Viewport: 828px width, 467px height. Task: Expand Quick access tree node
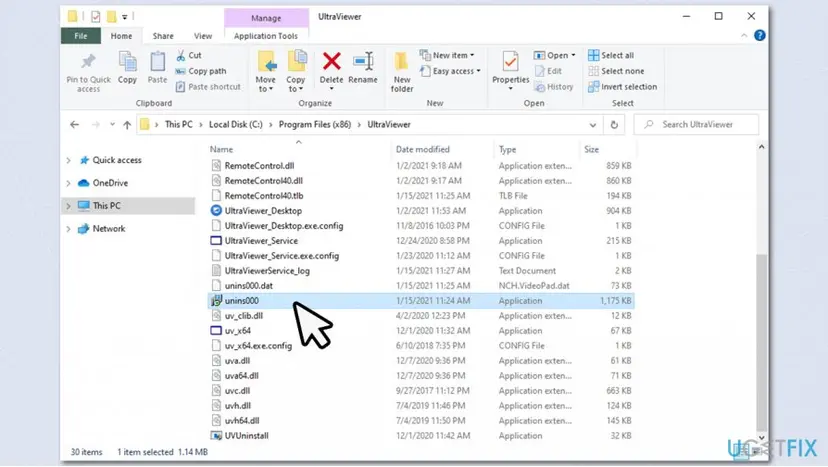[x=68, y=160]
